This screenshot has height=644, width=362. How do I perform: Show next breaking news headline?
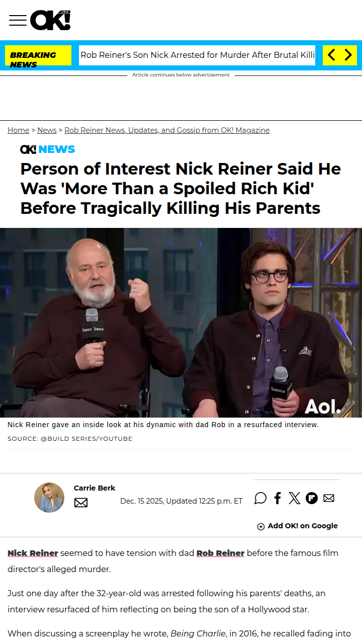(x=348, y=55)
